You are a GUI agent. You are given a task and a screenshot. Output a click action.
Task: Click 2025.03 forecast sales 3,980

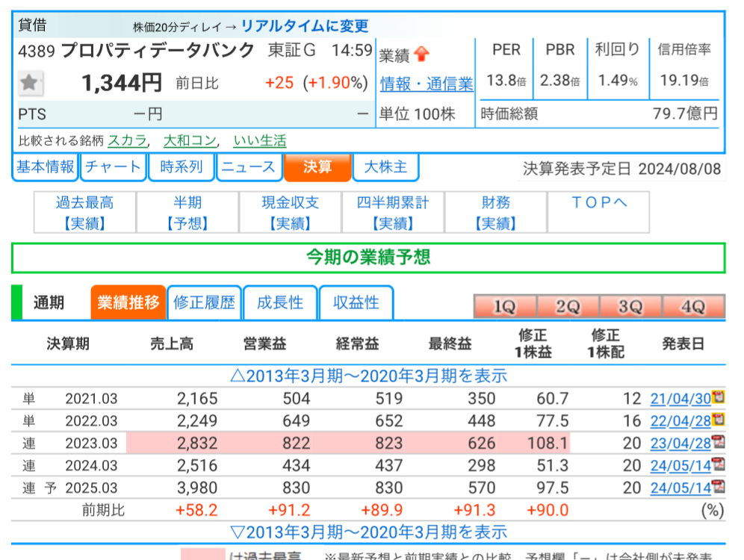pyautogui.click(x=197, y=488)
